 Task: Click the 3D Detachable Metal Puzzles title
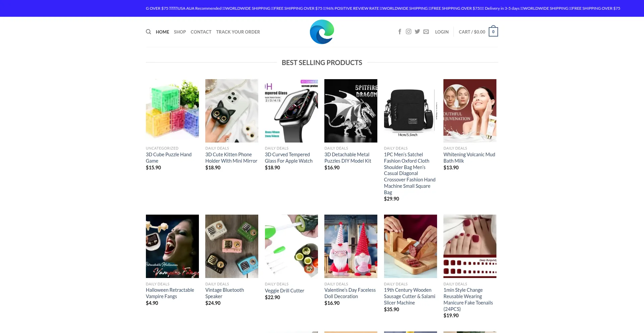pos(347,158)
